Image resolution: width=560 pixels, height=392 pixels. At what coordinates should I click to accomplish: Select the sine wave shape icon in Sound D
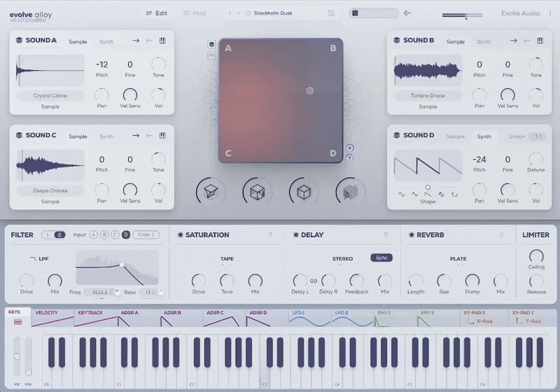[x=401, y=194]
